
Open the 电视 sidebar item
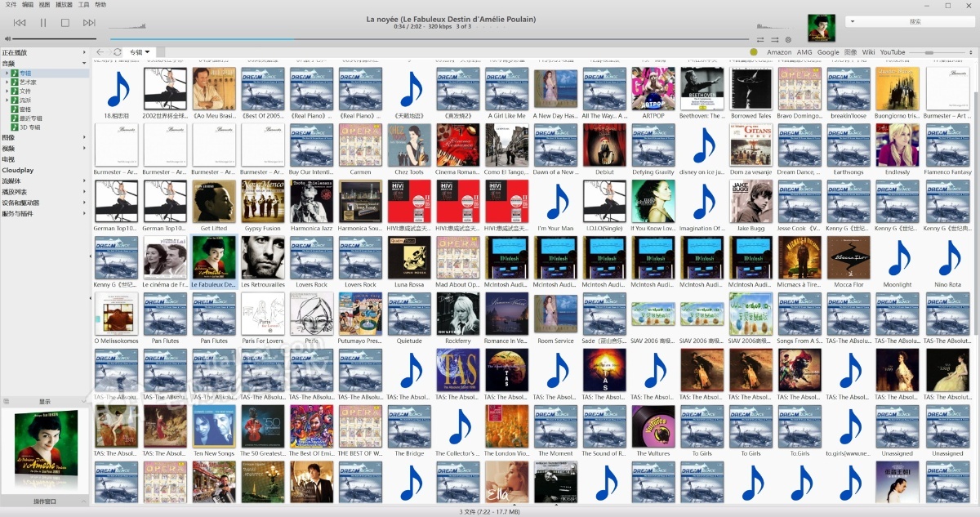point(8,159)
